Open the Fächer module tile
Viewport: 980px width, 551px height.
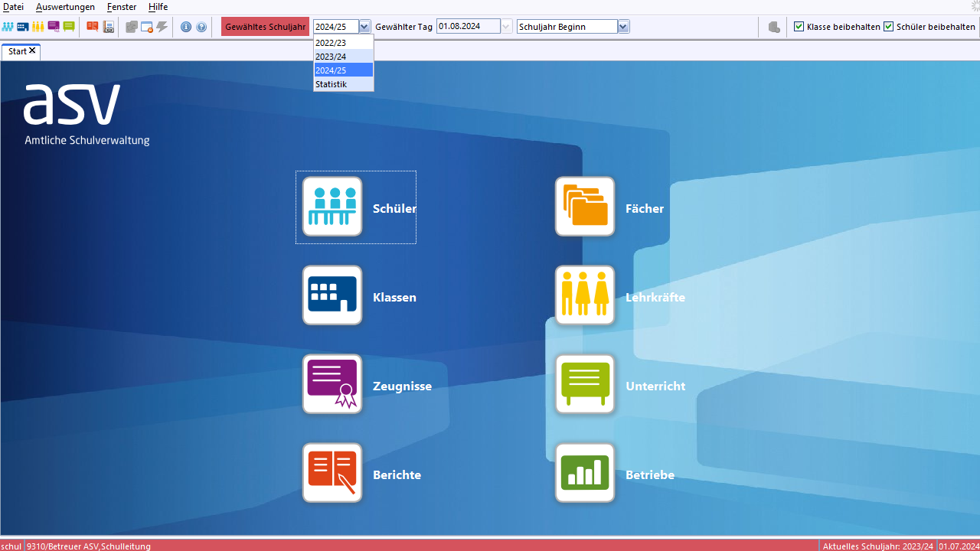pyautogui.click(x=585, y=207)
